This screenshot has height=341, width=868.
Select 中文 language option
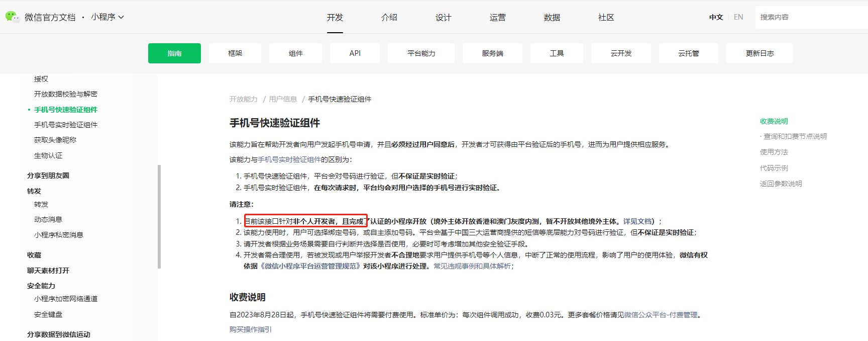pyautogui.click(x=716, y=17)
